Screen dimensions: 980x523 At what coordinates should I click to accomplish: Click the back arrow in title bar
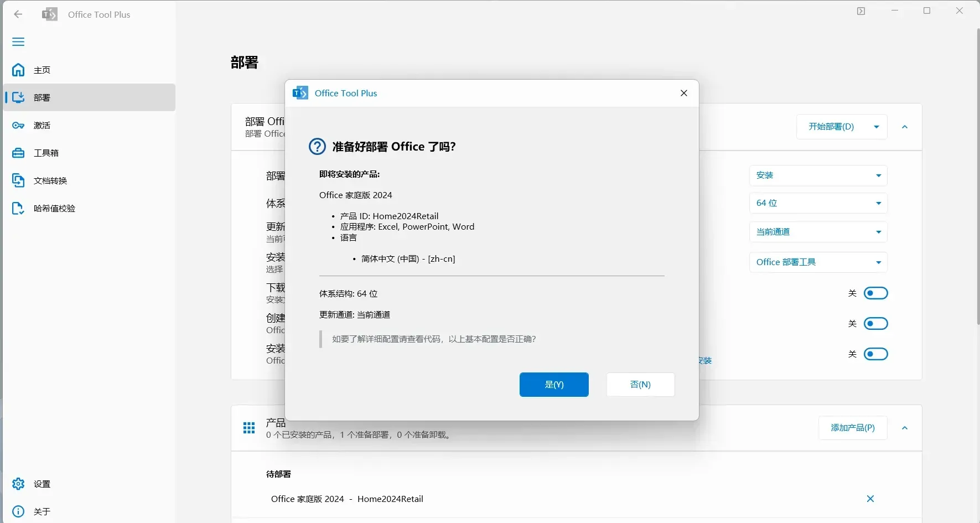18,14
